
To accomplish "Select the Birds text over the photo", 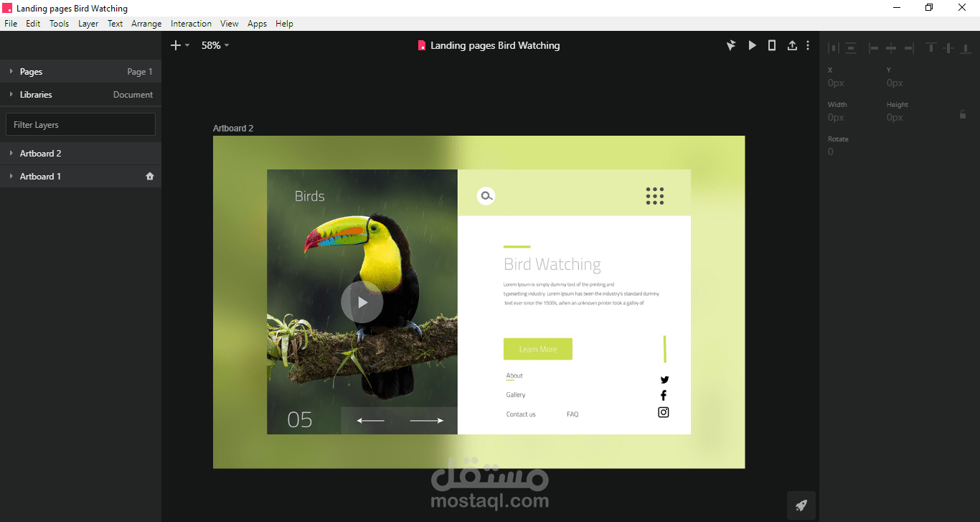I will (x=310, y=196).
